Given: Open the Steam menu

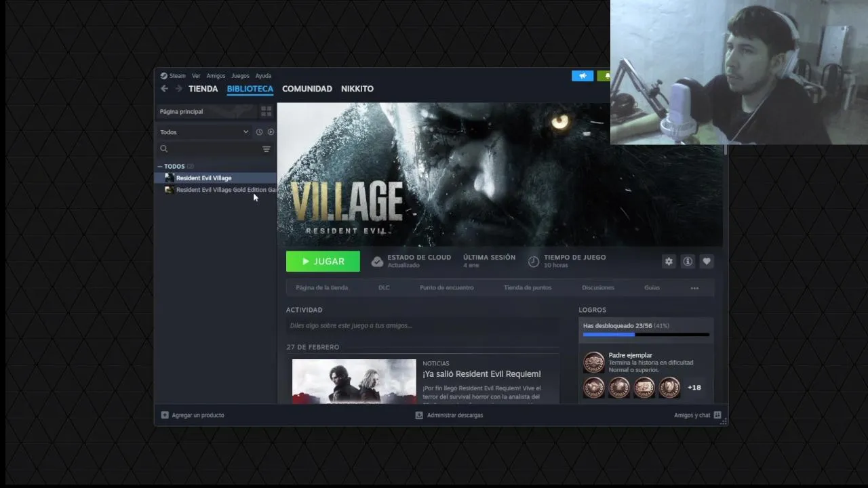Looking at the screenshot, I should tap(177, 76).
